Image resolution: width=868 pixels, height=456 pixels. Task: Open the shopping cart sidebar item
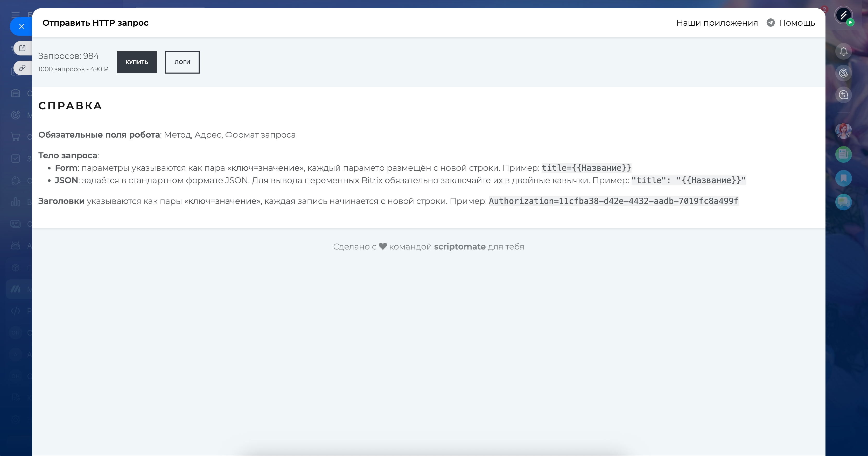(15, 137)
